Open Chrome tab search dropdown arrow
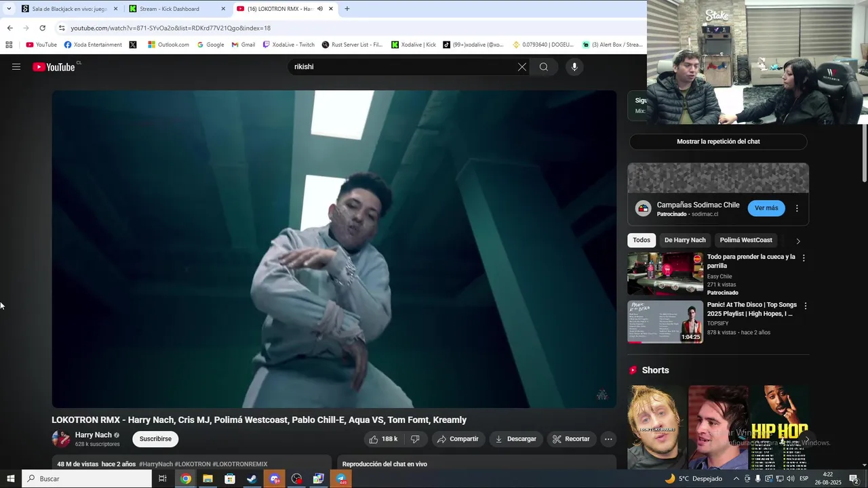The height and width of the screenshot is (488, 868). pos(9,9)
